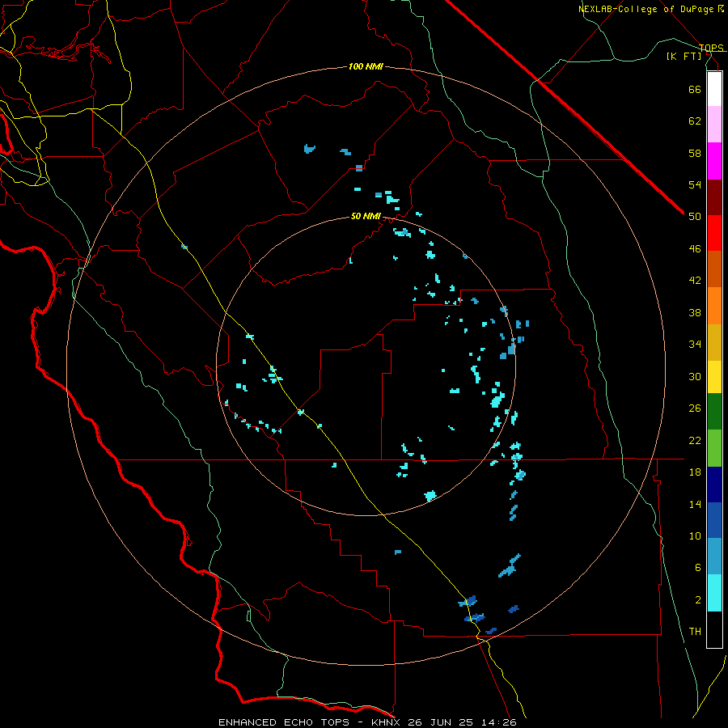Click the legend value 54

pos(695,184)
